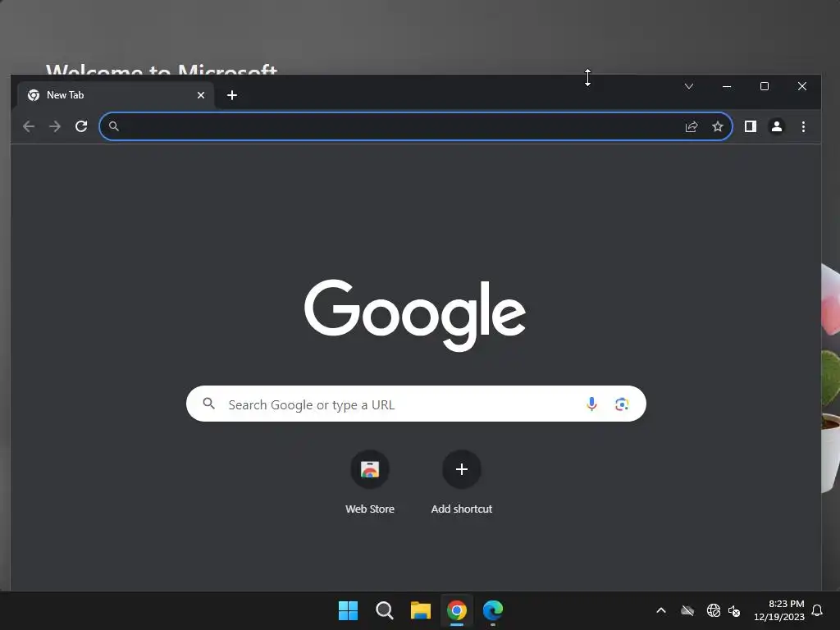The height and width of the screenshot is (630, 840).
Task: Close the Chrome window
Action: pyautogui.click(x=802, y=86)
